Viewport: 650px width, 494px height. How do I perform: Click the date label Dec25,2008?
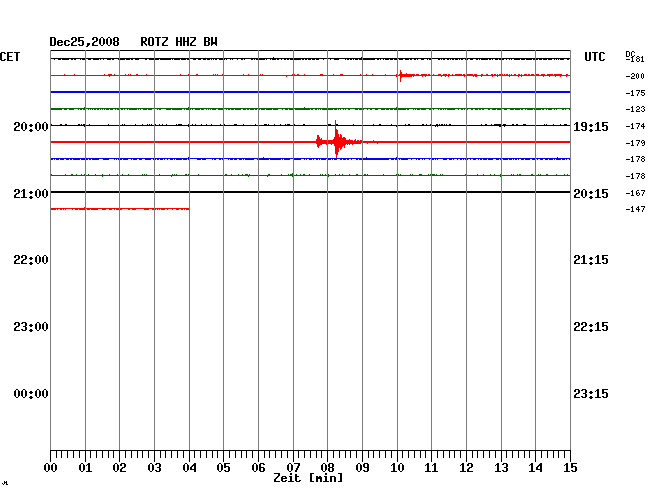85,42
